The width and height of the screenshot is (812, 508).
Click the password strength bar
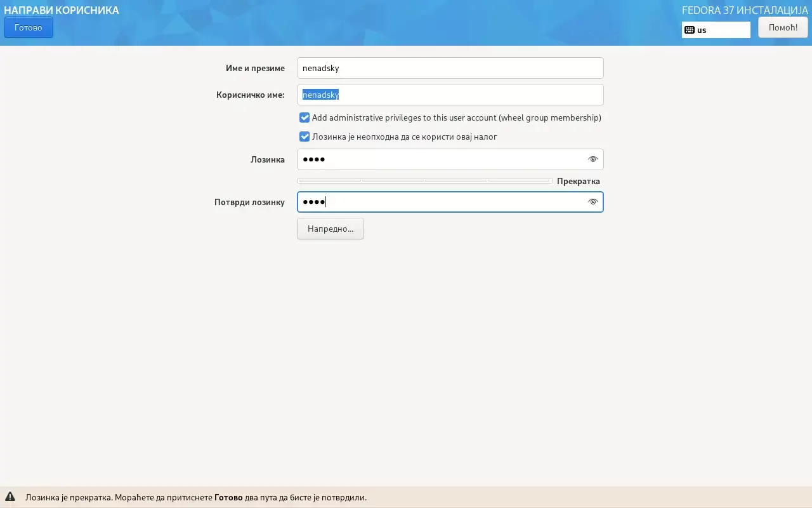coord(424,181)
